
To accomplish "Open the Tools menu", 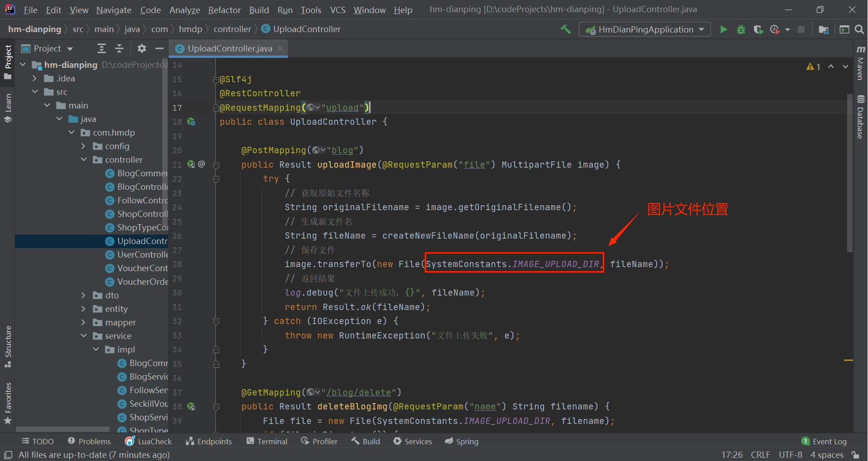I will point(311,9).
